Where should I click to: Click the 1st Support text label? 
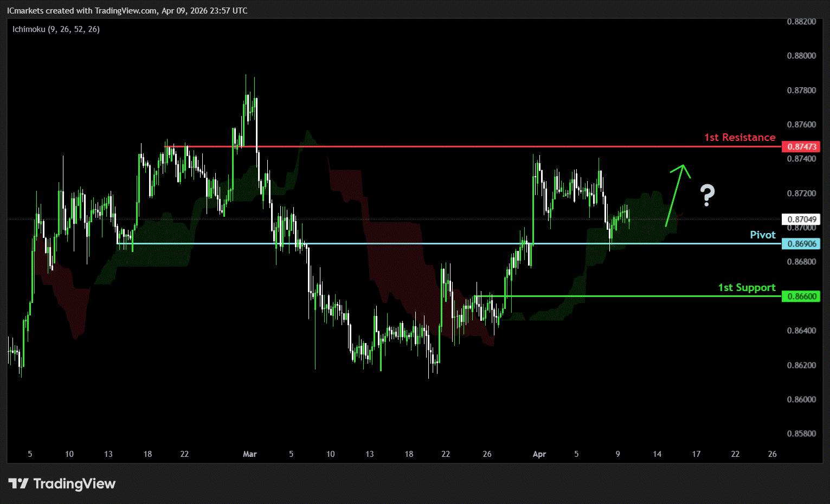(747, 288)
